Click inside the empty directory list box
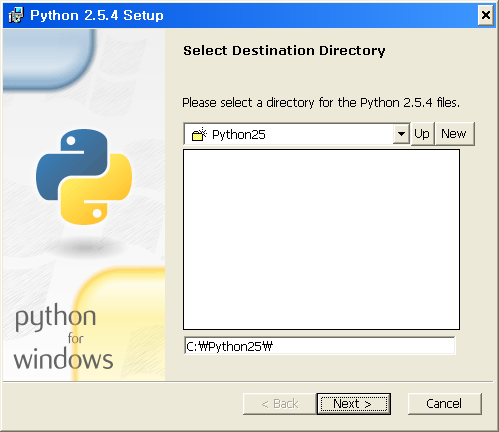Viewport: 499px width, 432px height. (x=321, y=240)
